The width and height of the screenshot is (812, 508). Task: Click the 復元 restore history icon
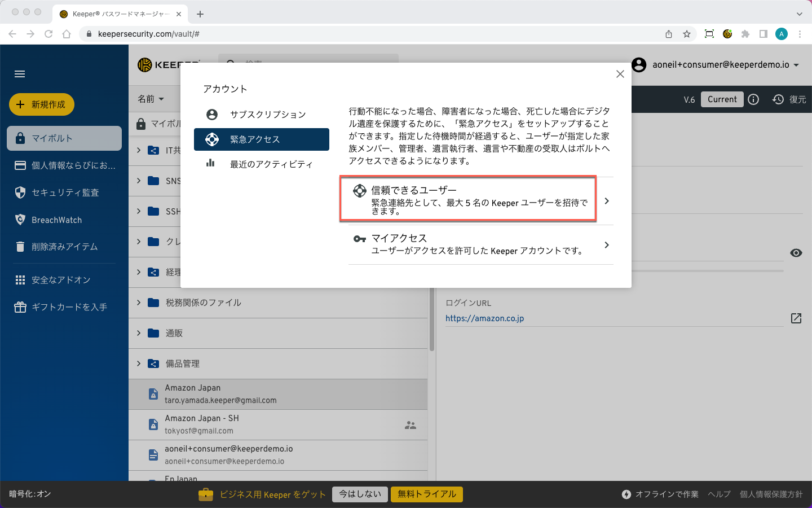[778, 99]
